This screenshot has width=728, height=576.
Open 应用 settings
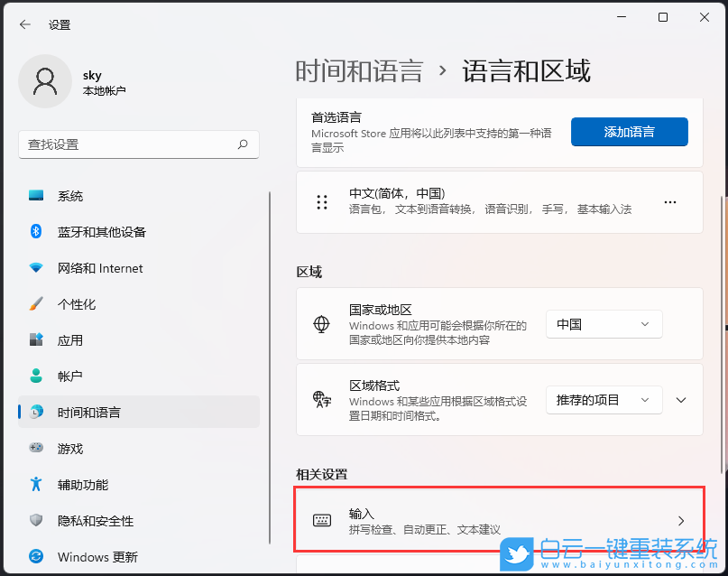click(x=69, y=340)
